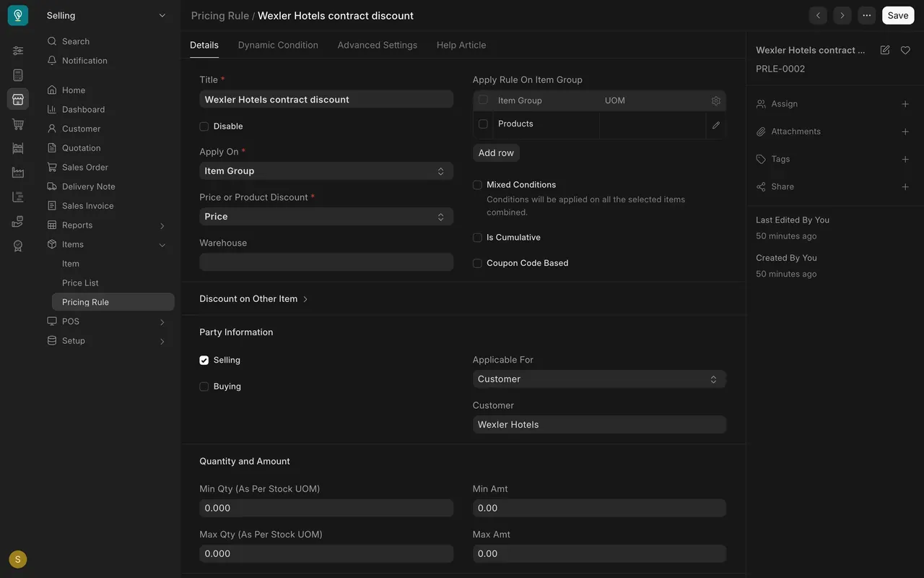Click Add row under item group table
Screen dimensions: 924x578
pos(496,153)
